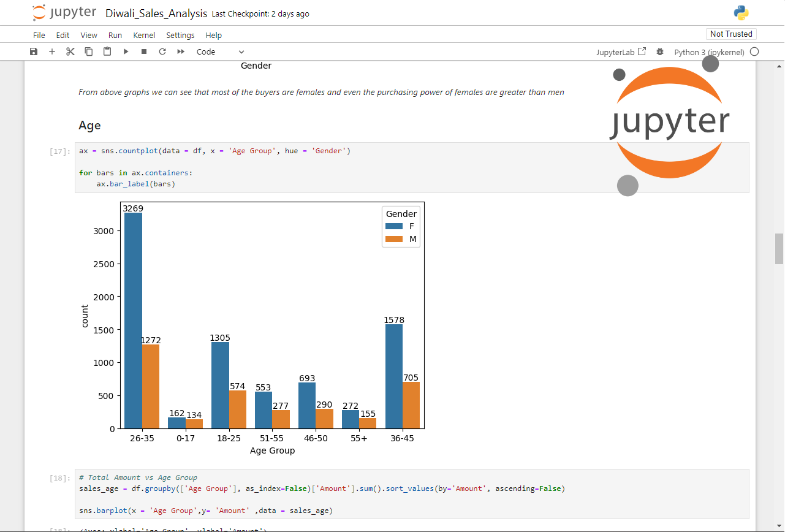Click the kernel status circle indicator
The image size is (785, 532).
point(754,52)
